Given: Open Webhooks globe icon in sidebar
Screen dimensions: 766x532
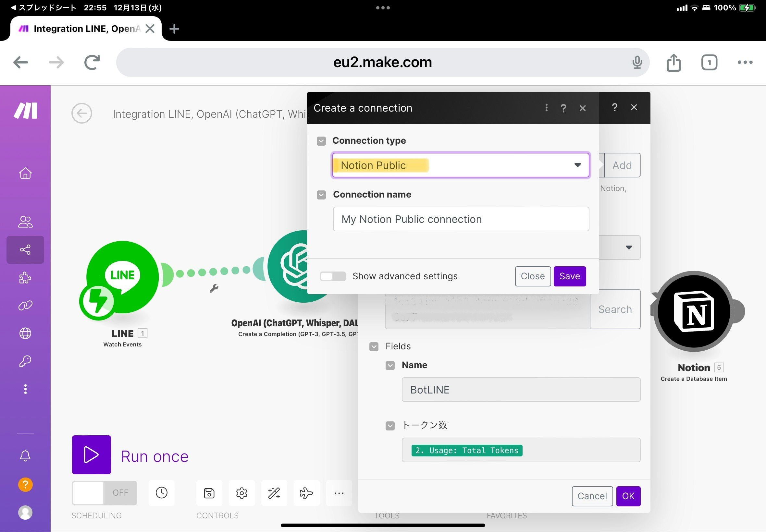Looking at the screenshot, I should [x=25, y=333].
